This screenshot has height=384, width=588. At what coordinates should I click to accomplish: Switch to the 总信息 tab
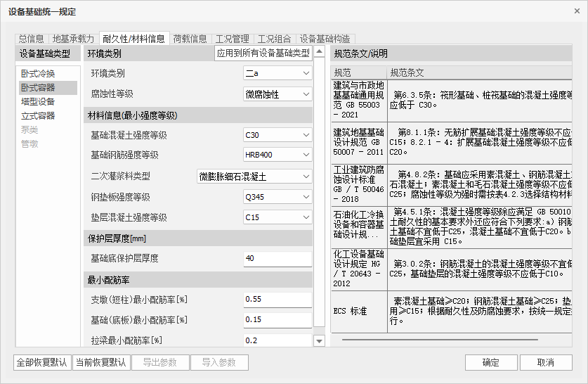[31, 39]
